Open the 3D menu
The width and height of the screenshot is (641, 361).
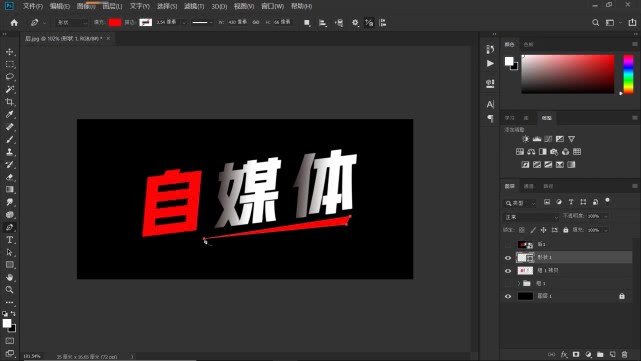(219, 6)
